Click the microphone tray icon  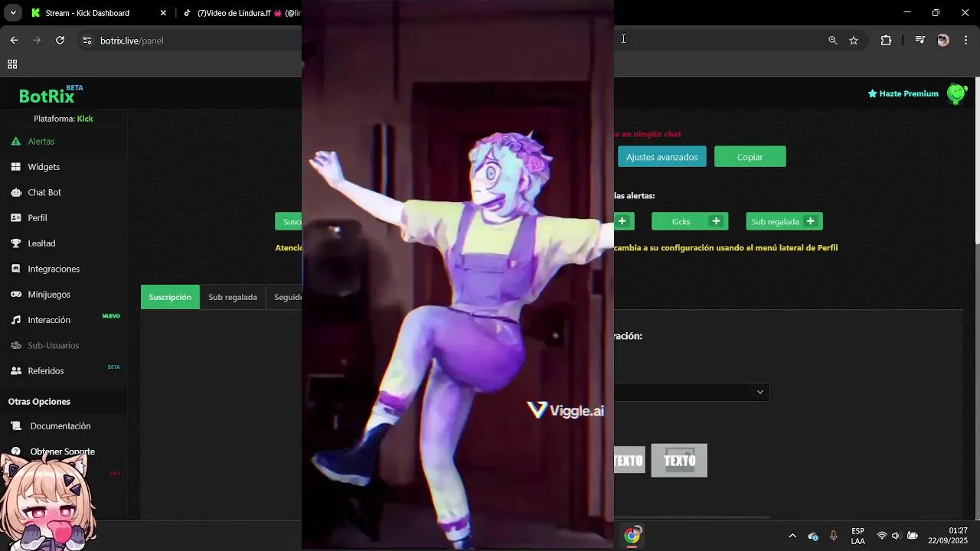coord(833,536)
